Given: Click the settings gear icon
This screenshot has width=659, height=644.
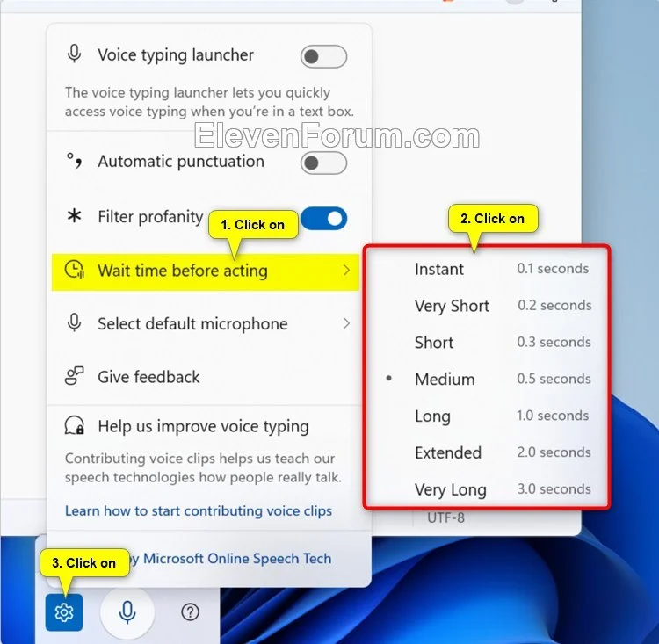Looking at the screenshot, I should (x=64, y=612).
